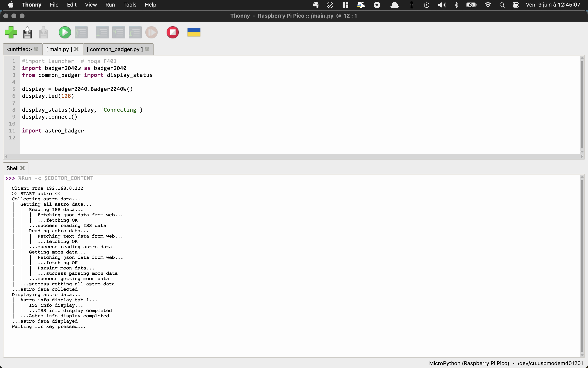
Task: Click the Step out icon
Action: [135, 32]
